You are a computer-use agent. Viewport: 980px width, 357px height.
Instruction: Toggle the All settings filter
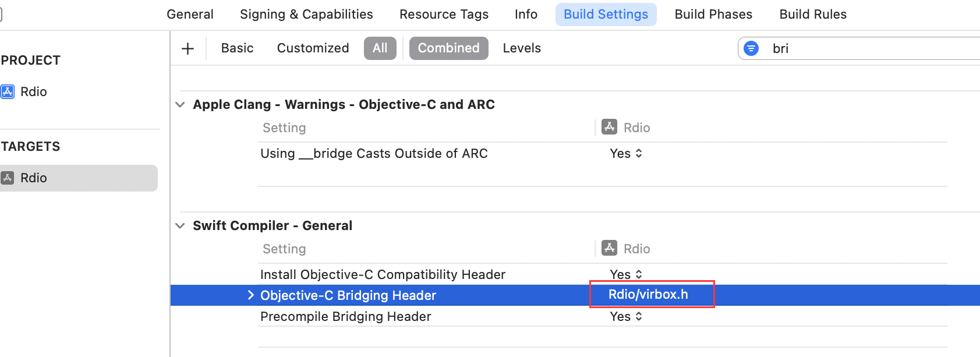tap(380, 48)
